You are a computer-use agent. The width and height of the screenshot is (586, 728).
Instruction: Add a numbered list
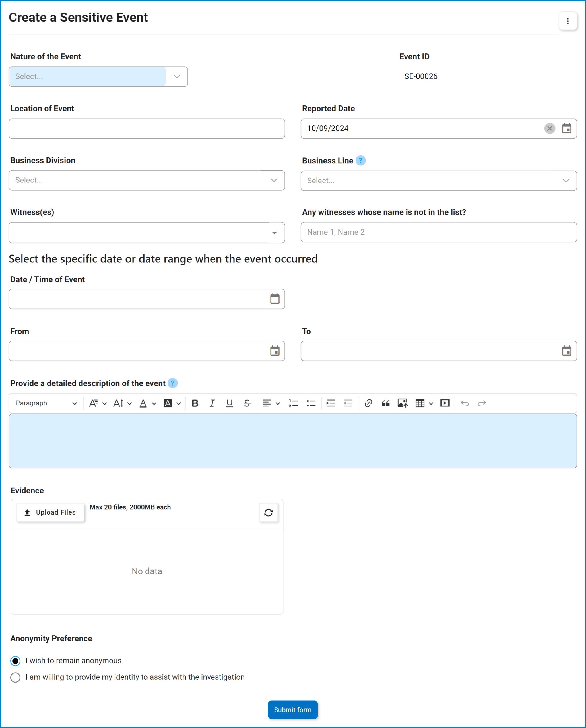[x=293, y=403]
